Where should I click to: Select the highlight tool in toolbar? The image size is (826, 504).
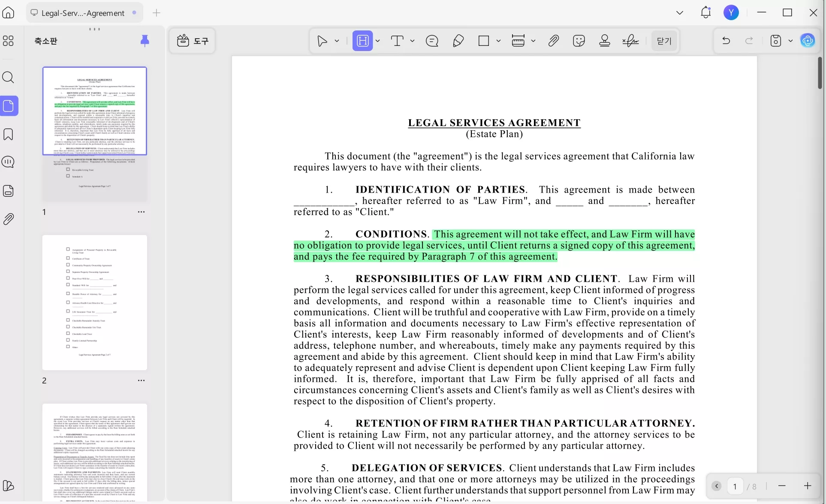(x=362, y=41)
